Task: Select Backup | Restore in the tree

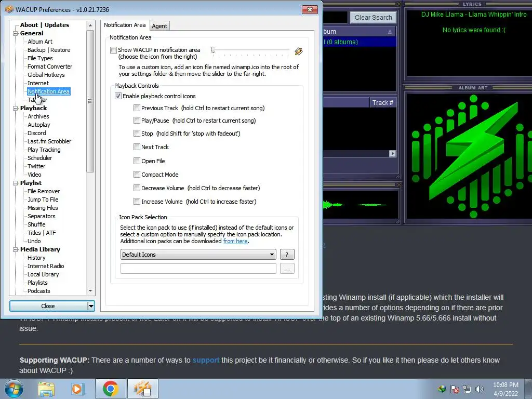Action: click(x=49, y=50)
